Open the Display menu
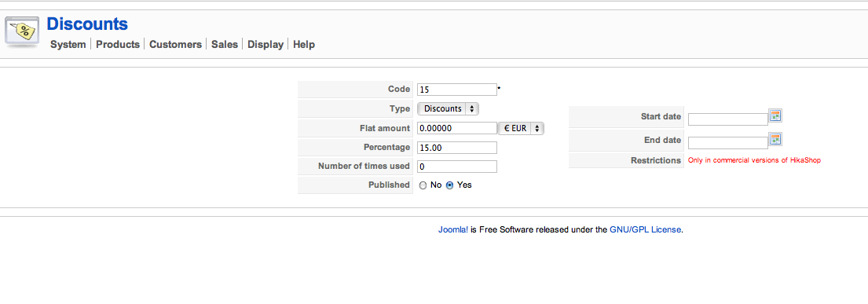Image resolution: width=868 pixels, height=304 pixels. pyautogui.click(x=266, y=44)
